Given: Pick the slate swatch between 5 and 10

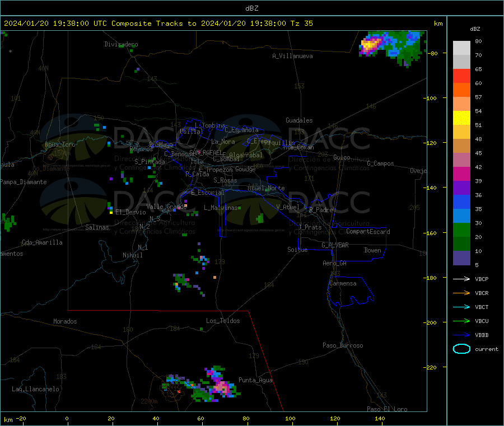Looking at the screenshot, I should tap(461, 258).
